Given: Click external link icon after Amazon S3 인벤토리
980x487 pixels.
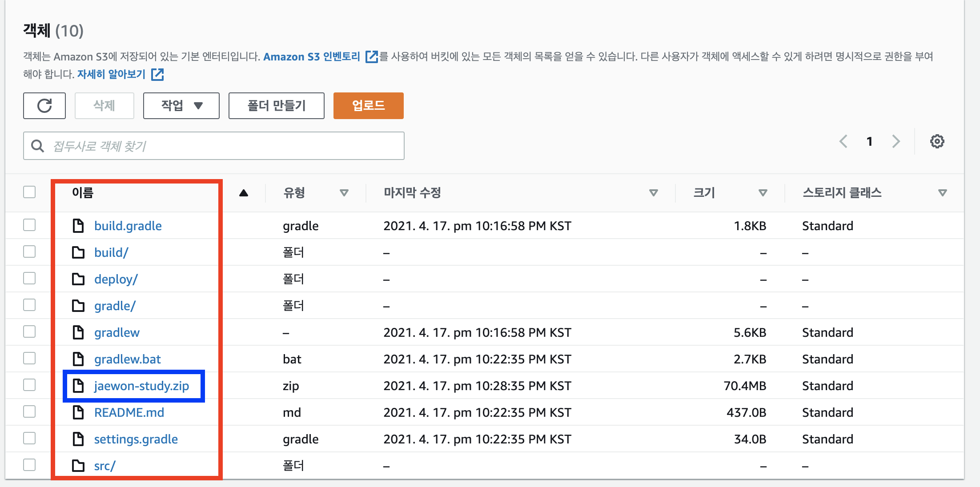Looking at the screenshot, I should coord(371,57).
